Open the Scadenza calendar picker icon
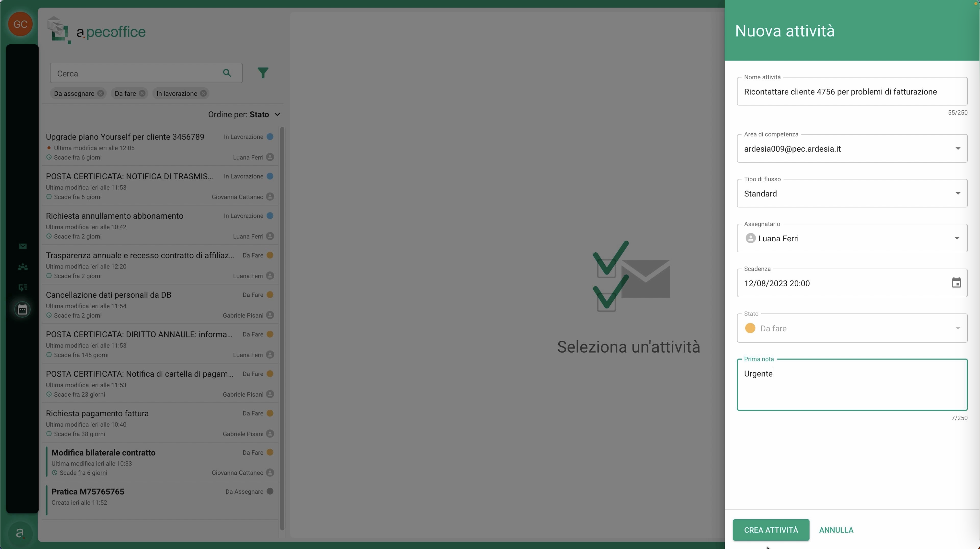Image resolution: width=980 pixels, height=549 pixels. pyautogui.click(x=956, y=283)
